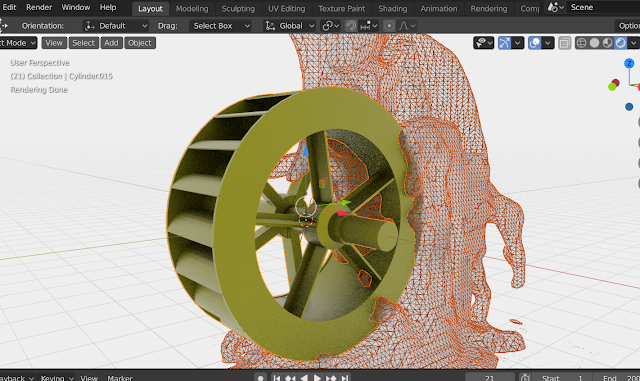
Task: Play animation in reverse
Action: click(x=304, y=378)
